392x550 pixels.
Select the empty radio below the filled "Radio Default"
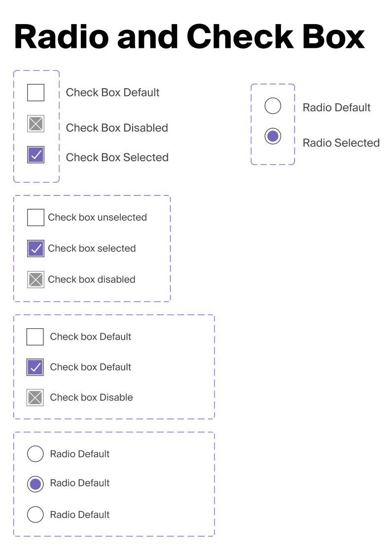(x=35, y=515)
